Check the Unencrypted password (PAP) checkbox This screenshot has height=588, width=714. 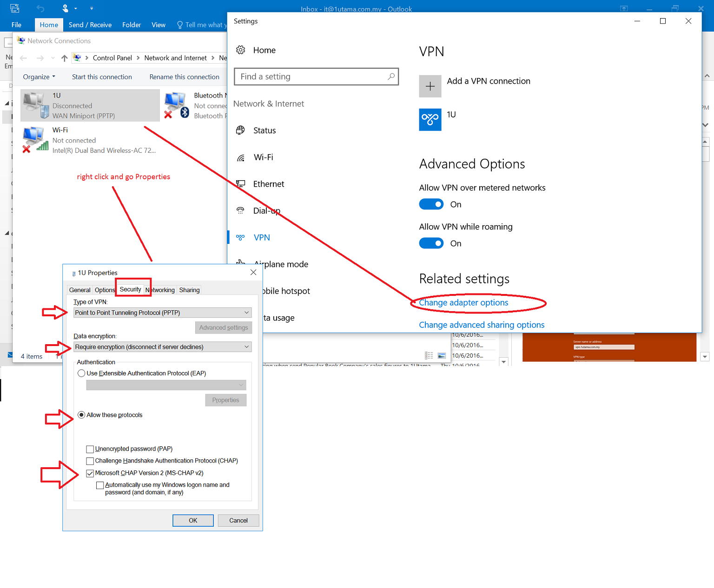(90, 449)
